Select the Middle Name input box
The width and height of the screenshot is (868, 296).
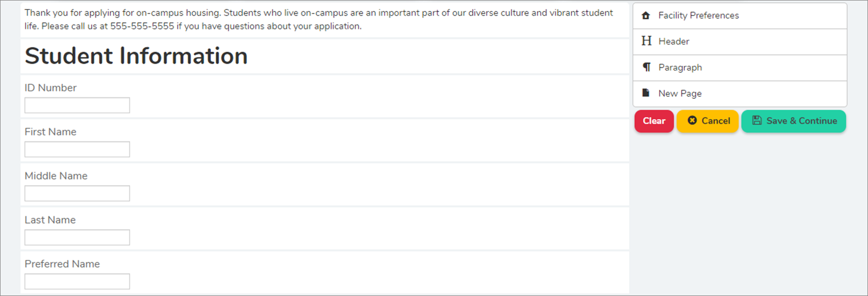click(x=77, y=194)
